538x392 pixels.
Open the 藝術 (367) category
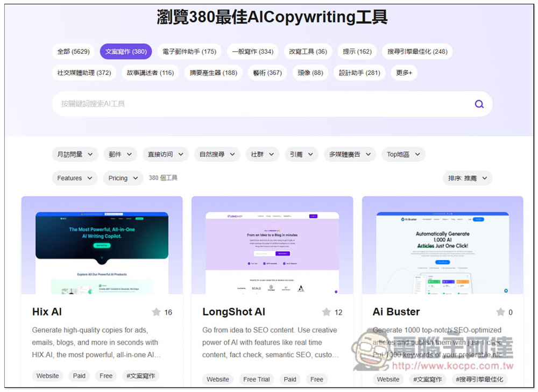coord(267,73)
